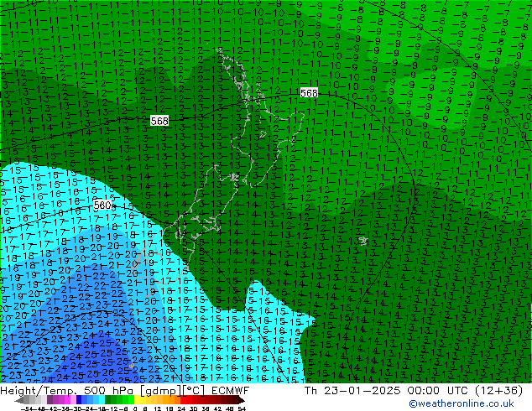
Task: Select the yellow swatch at 0 on the color scale
Action: [x=137, y=399]
